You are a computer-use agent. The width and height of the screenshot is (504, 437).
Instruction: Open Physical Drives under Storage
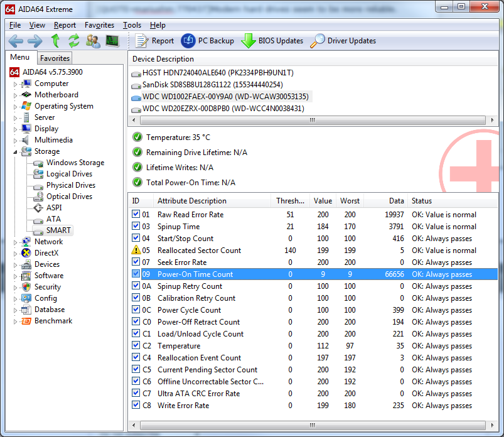pyautogui.click(x=71, y=185)
